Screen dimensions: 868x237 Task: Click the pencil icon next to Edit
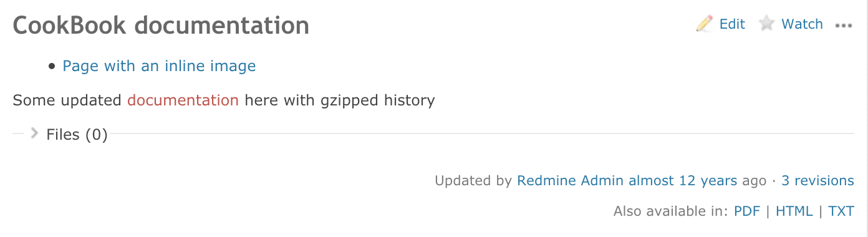pyautogui.click(x=705, y=24)
